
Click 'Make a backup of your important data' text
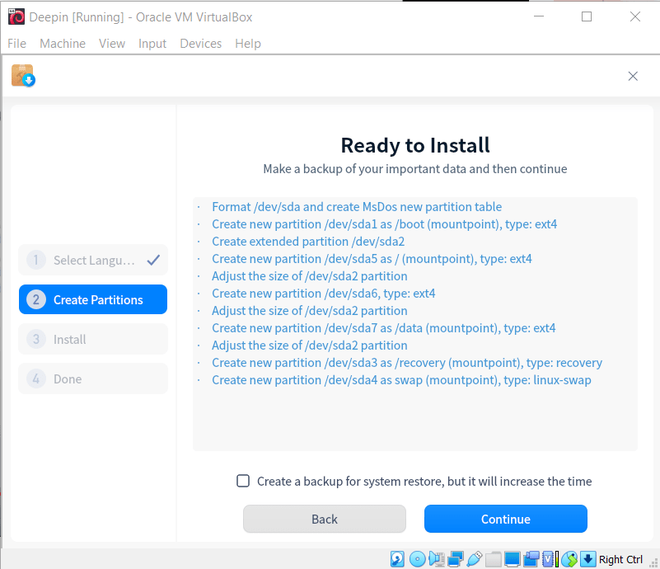tap(415, 169)
